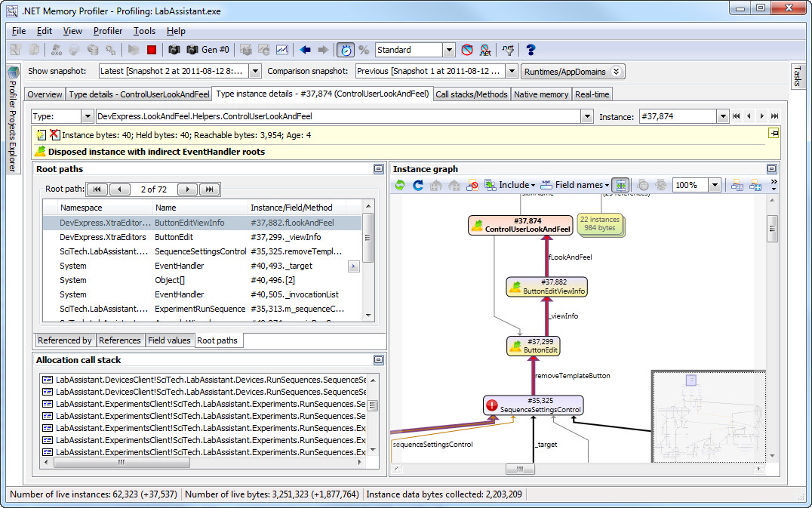Open the Show snapshot dropdown

255,72
